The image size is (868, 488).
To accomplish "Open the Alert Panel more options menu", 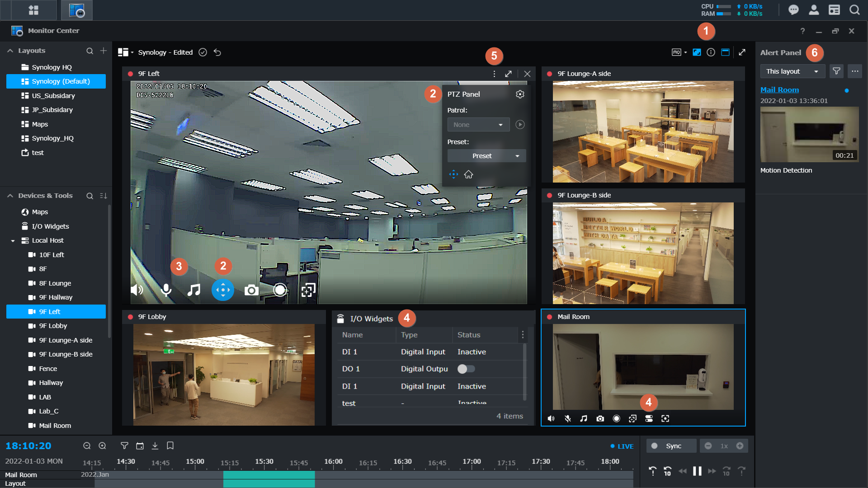I will click(855, 71).
